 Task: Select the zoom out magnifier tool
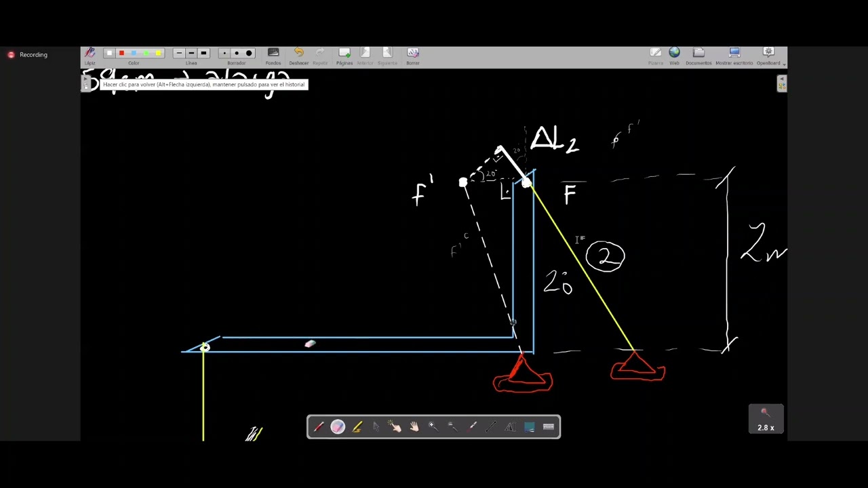(x=452, y=427)
